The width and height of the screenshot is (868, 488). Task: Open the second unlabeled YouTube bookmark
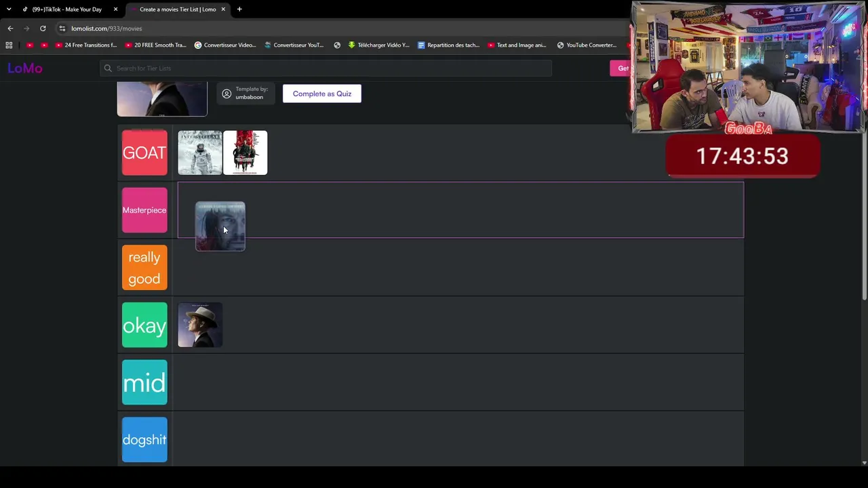pyautogui.click(x=44, y=45)
